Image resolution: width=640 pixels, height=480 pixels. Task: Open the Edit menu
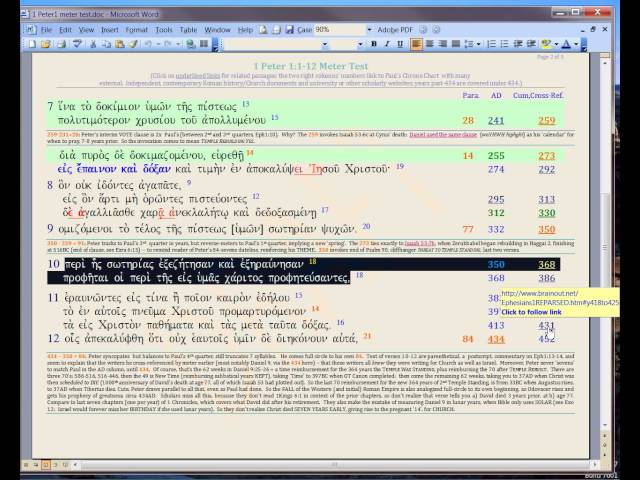[65, 30]
